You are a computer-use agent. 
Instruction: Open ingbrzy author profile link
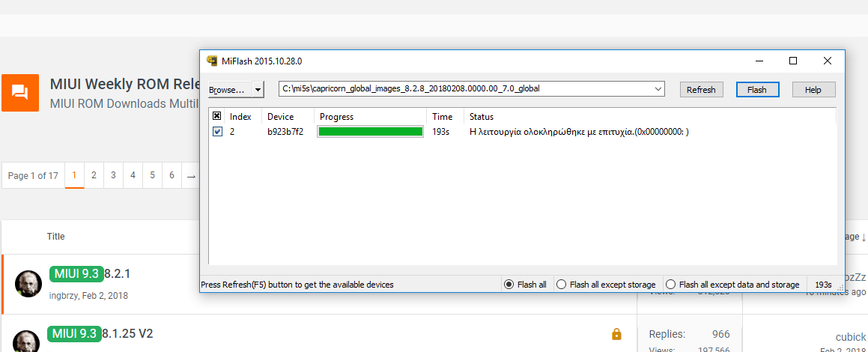click(63, 296)
